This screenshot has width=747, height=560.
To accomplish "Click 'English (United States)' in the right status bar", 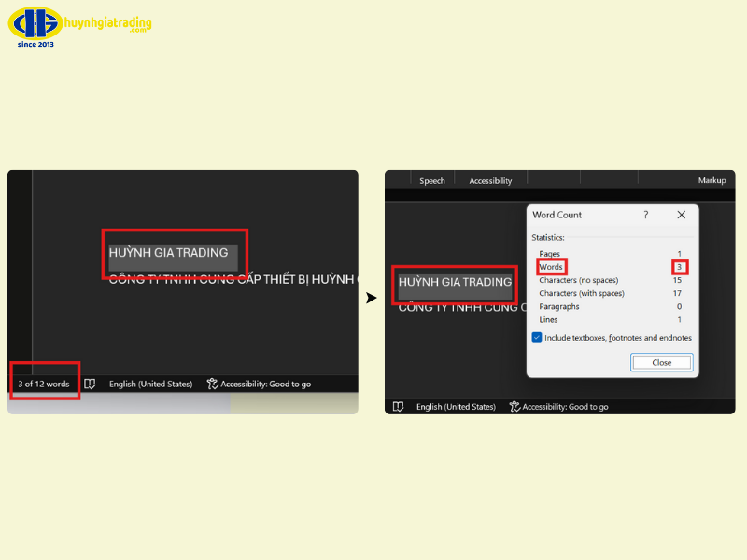I will click(x=456, y=407).
